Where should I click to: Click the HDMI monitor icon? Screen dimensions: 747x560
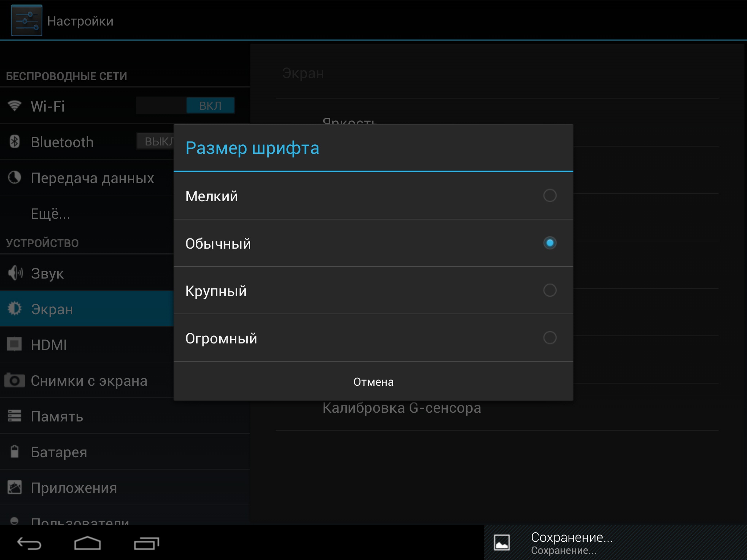tap(15, 344)
